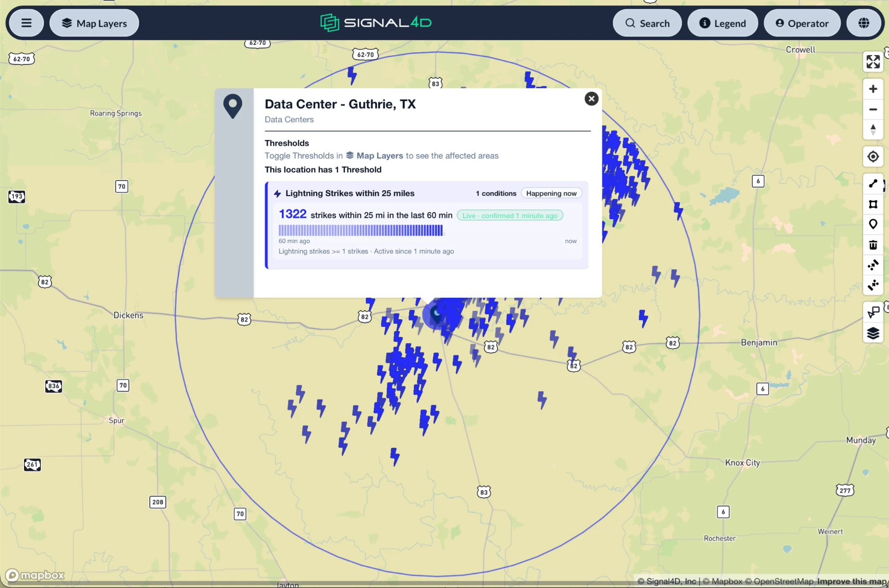The width and height of the screenshot is (889, 588).
Task: Select the Lightning Strikes within 25 miles card
Action: coord(427,225)
